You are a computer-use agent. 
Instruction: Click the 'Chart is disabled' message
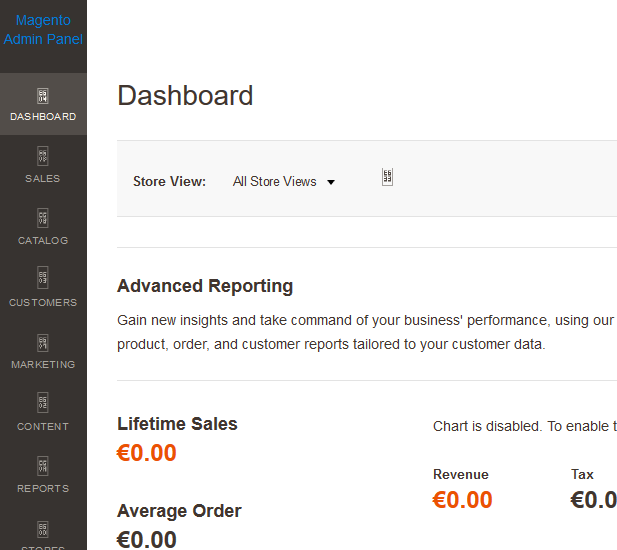[524, 426]
